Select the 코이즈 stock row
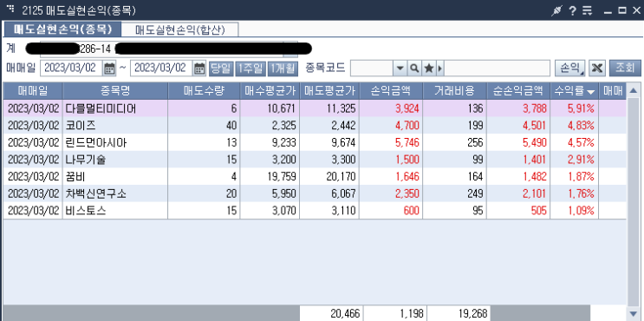The height and width of the screenshot is (321, 644). pos(315,125)
